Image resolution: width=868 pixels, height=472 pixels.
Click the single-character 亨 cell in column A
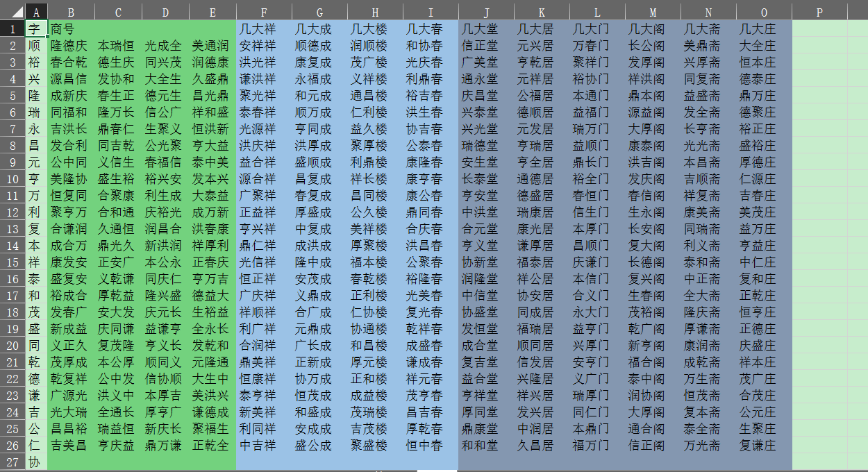pyautogui.click(x=35, y=179)
